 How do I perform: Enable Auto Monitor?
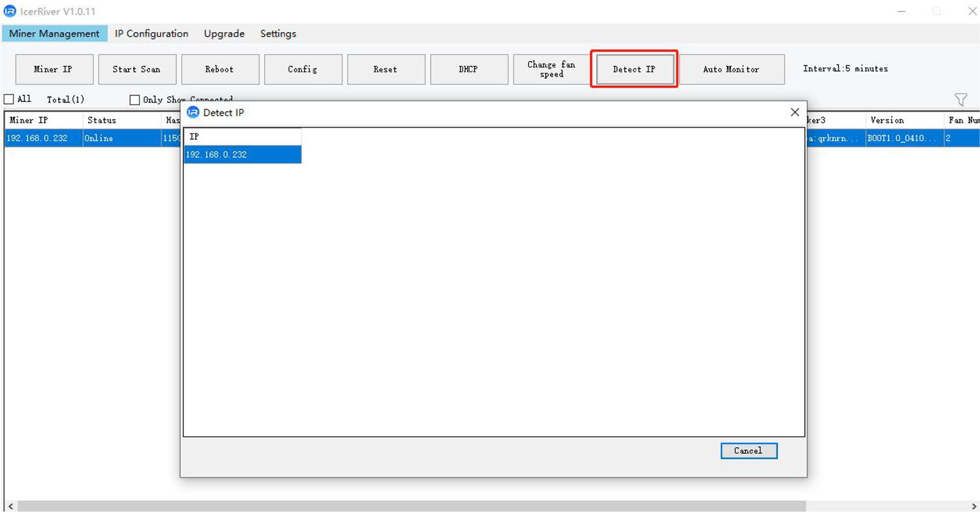pyautogui.click(x=733, y=69)
